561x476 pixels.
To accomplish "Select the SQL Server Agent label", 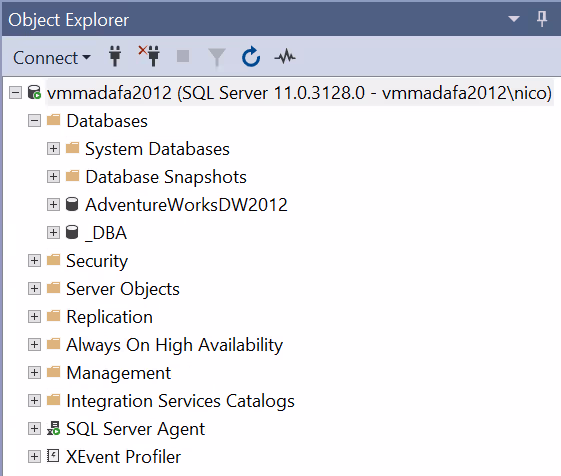I will point(136,429).
